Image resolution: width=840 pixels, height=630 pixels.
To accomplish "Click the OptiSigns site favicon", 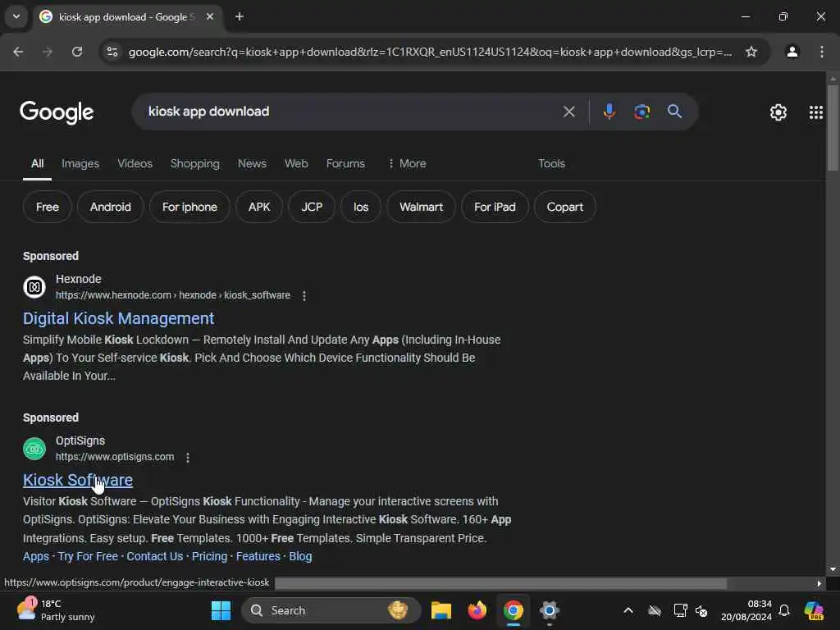I will pos(34,449).
